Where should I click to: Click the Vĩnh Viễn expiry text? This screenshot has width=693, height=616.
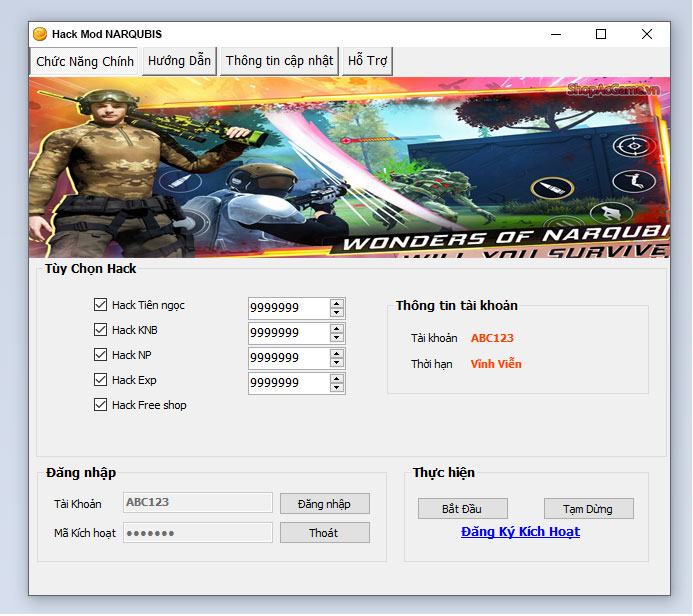tap(496, 364)
